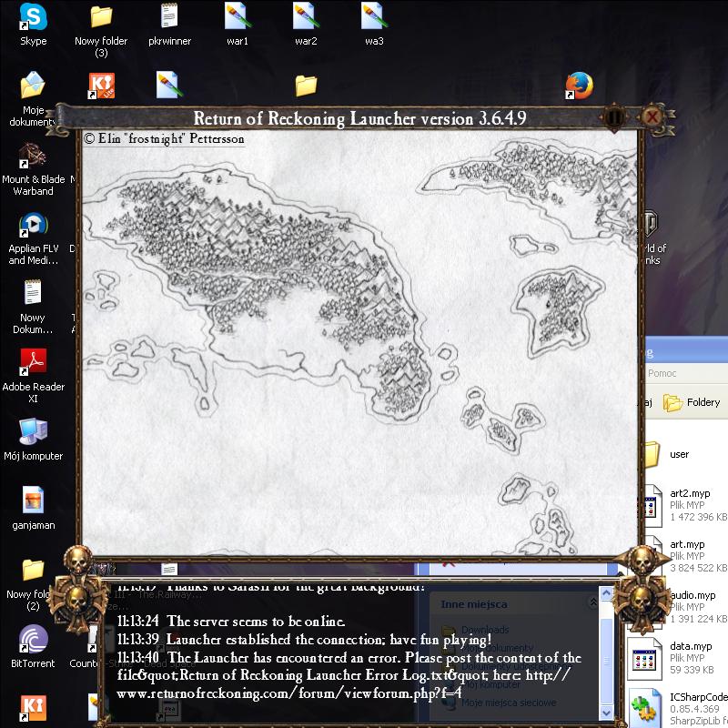The height and width of the screenshot is (728, 728).
Task: Select the Firefox desktop shortcut
Action: [579, 86]
